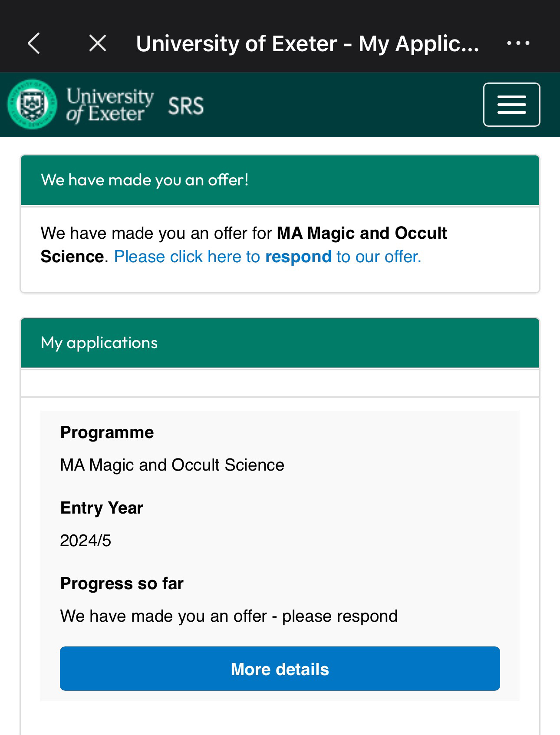This screenshot has height=735, width=560.
Task: Open the hamburger navigation menu
Action: pyautogui.click(x=512, y=105)
